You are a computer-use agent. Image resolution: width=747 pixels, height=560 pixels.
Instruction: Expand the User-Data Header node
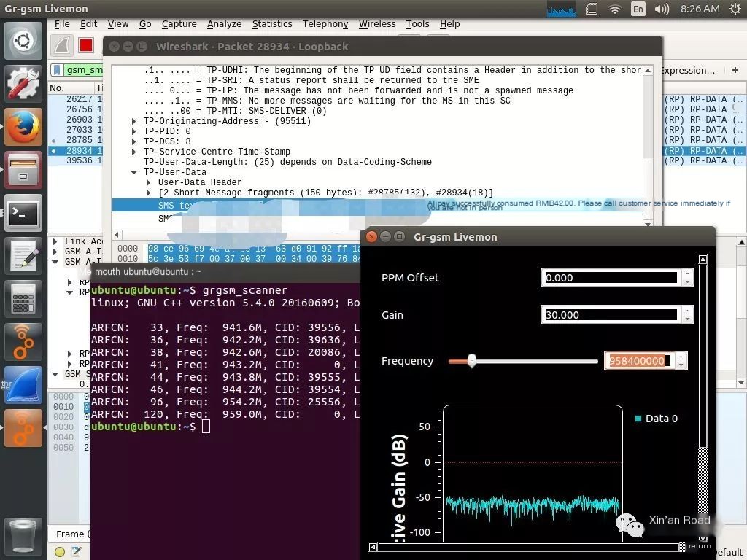click(149, 182)
